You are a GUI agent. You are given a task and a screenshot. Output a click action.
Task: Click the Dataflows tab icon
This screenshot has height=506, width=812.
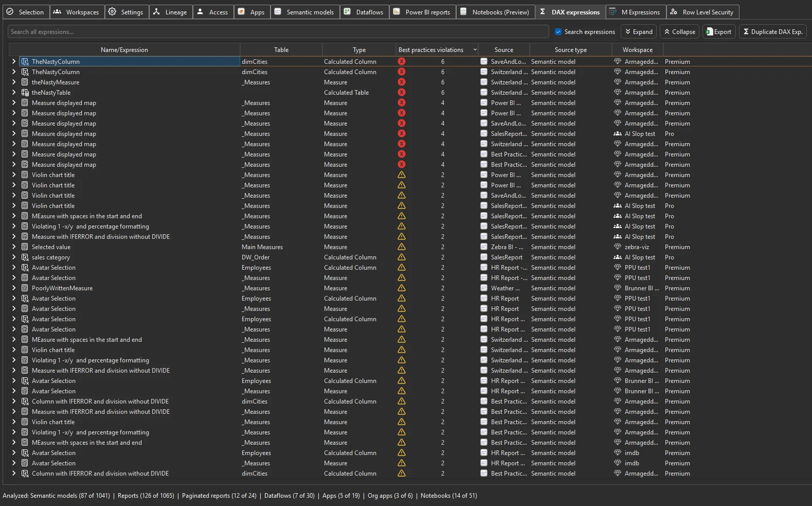pyautogui.click(x=347, y=12)
